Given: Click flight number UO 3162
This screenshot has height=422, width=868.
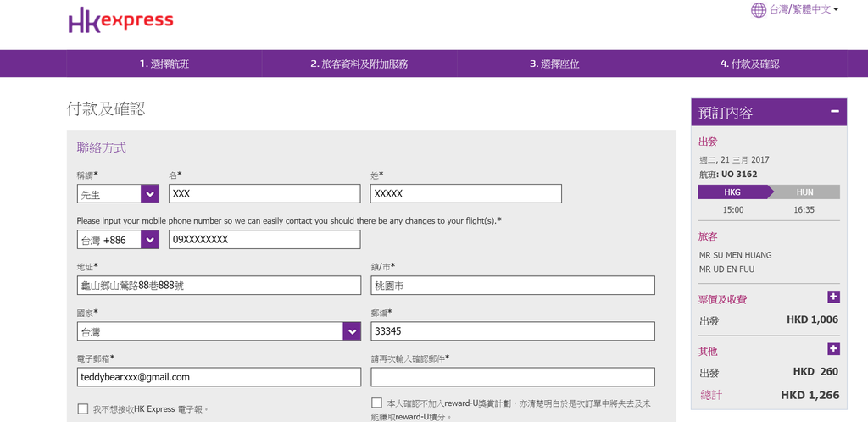Looking at the screenshot, I should [x=739, y=175].
